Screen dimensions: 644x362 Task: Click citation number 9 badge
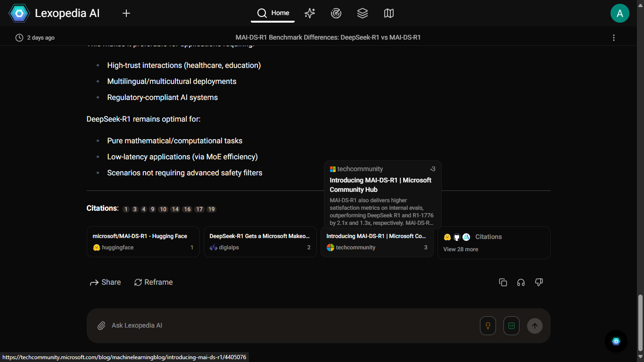pos(153,209)
